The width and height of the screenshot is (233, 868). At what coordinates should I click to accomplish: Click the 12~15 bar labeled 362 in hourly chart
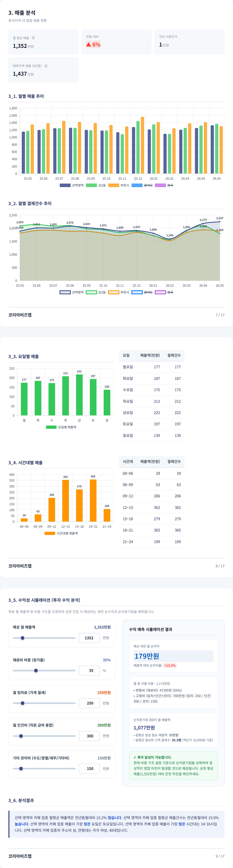[x=66, y=501]
